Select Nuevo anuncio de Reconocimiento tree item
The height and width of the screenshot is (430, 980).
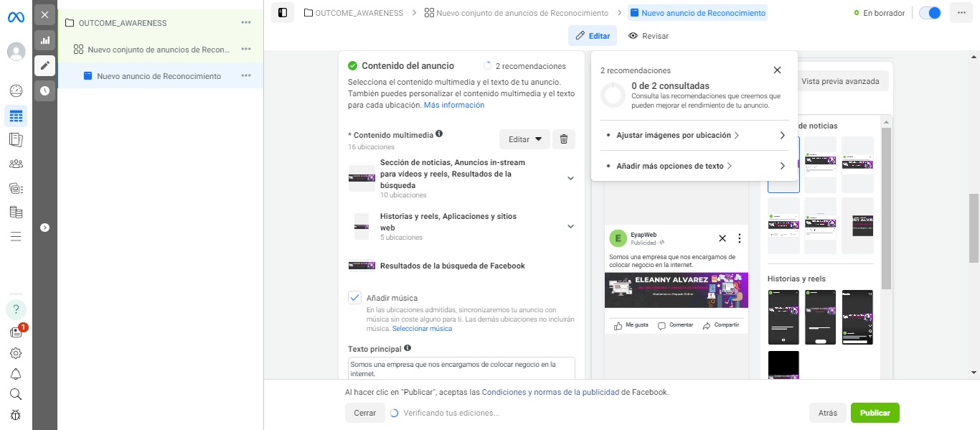[x=159, y=76]
